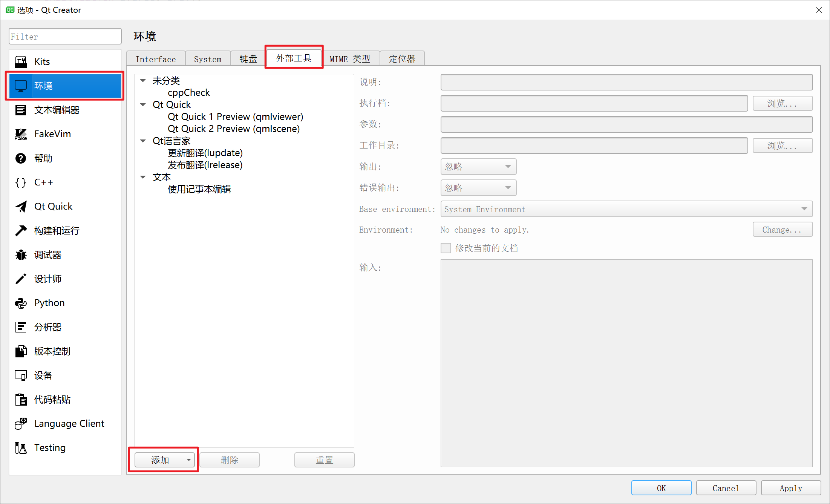
Task: Select 发布翻译(lrelease) tool
Action: click(x=205, y=165)
